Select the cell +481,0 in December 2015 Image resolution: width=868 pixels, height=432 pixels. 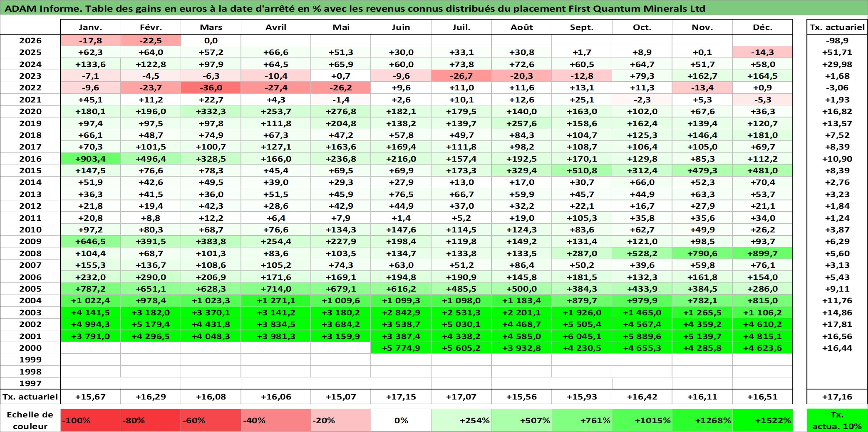pyautogui.click(x=763, y=170)
